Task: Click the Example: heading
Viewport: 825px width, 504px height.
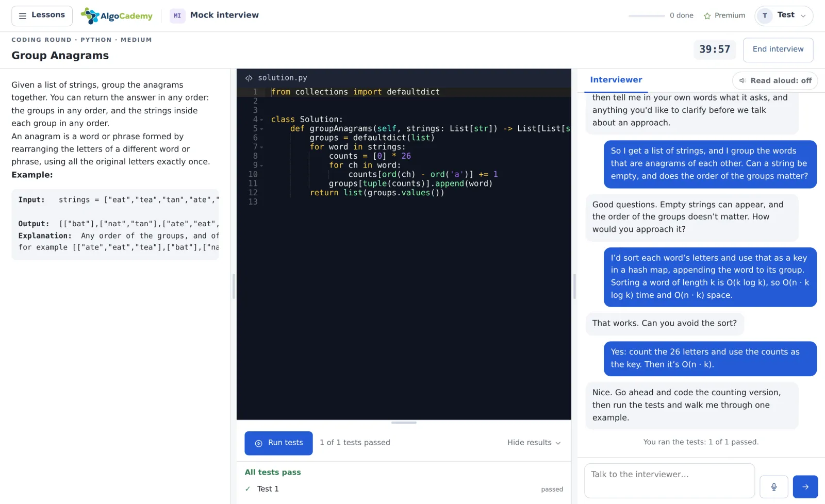Action: point(32,175)
